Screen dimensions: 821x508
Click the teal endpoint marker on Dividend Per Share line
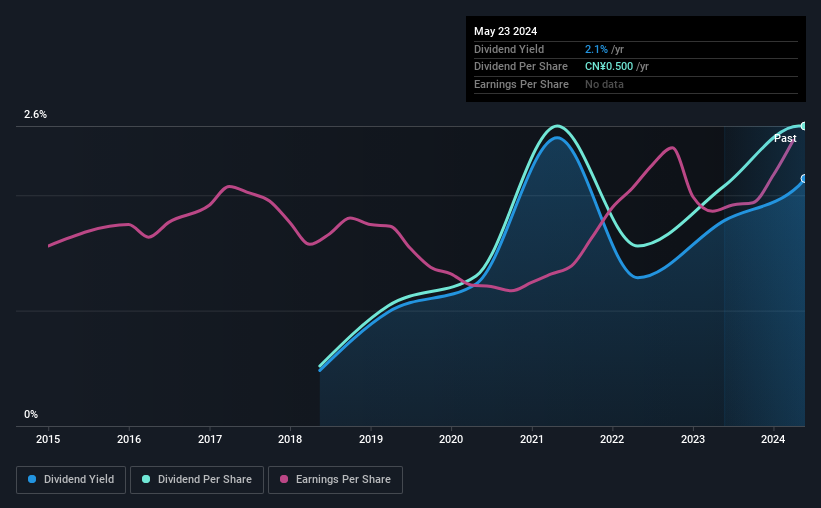click(x=804, y=126)
